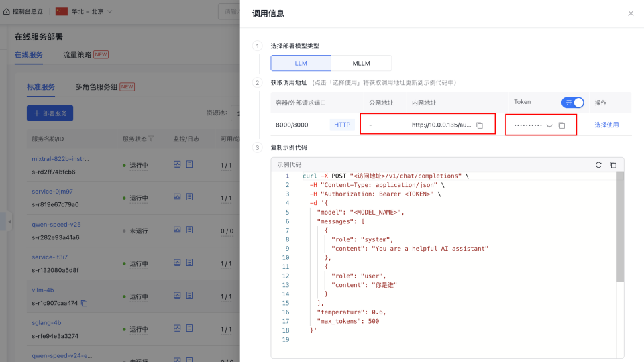
Task: Copy the example code snippet
Action: [x=613, y=164]
